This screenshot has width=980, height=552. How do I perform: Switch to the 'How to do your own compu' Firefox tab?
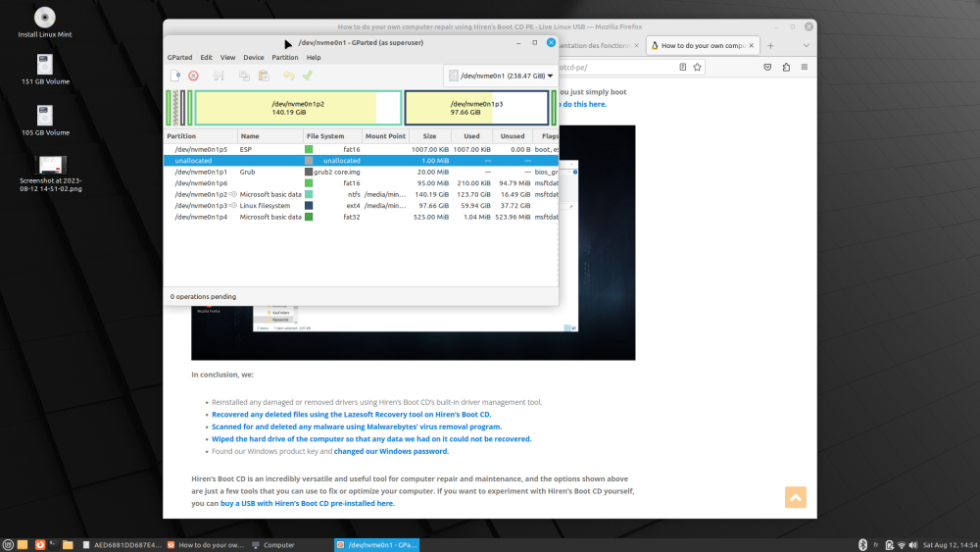tap(703, 46)
